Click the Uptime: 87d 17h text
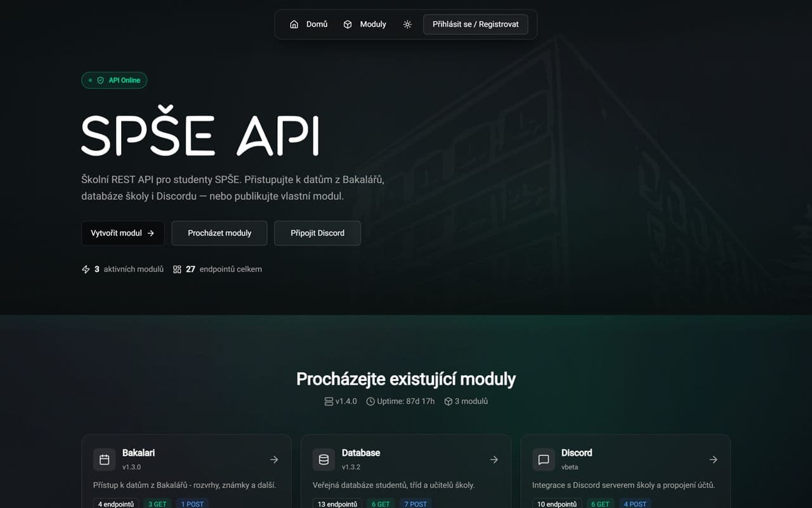The height and width of the screenshot is (508, 812). [x=406, y=401]
